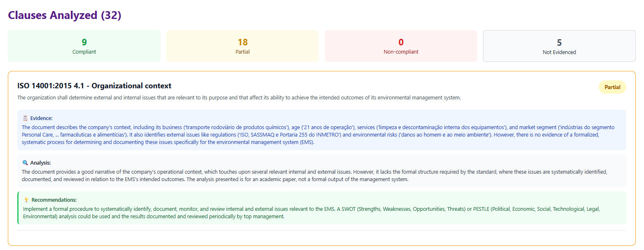Viewport: 644px width, 250px height.
Task: Click the number 9 in the Compliant card
Action: pyautogui.click(x=84, y=42)
